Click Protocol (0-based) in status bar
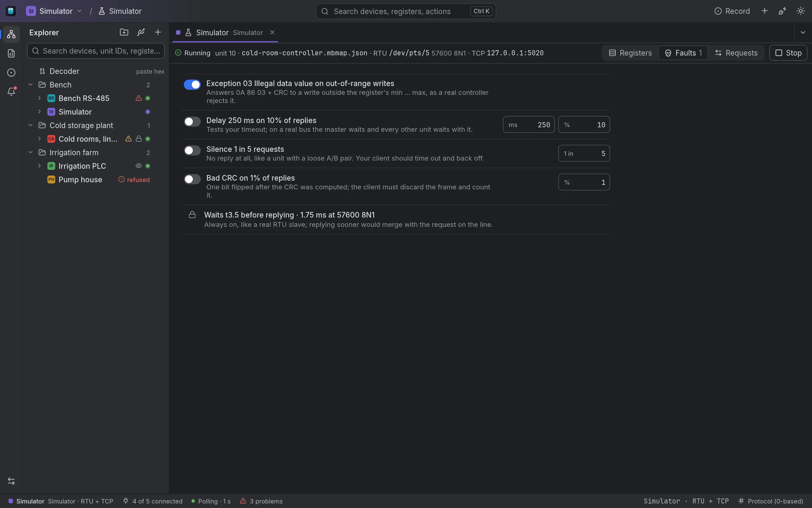Image resolution: width=812 pixels, height=508 pixels. tap(771, 501)
